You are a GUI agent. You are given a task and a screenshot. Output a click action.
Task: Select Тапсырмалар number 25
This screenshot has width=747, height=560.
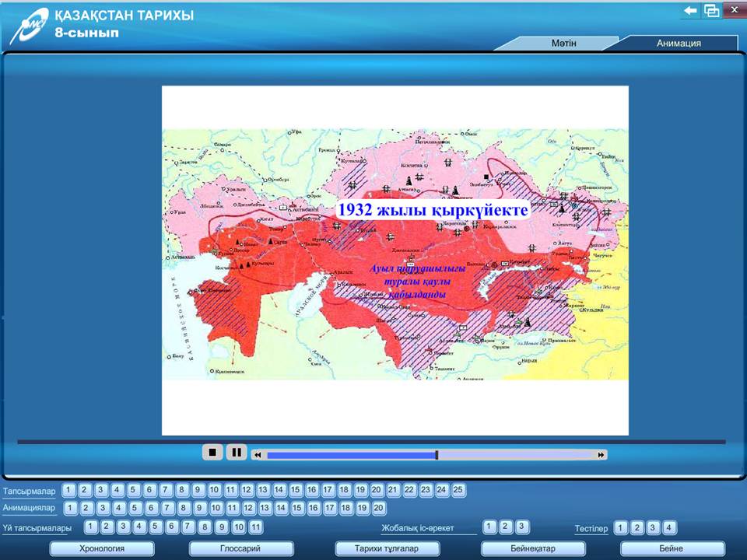pos(458,490)
